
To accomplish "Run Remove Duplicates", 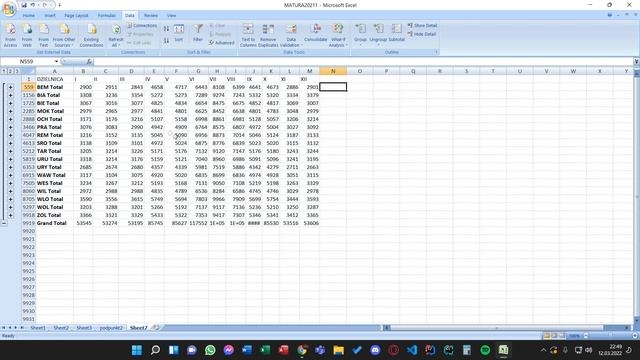I will (x=268, y=35).
